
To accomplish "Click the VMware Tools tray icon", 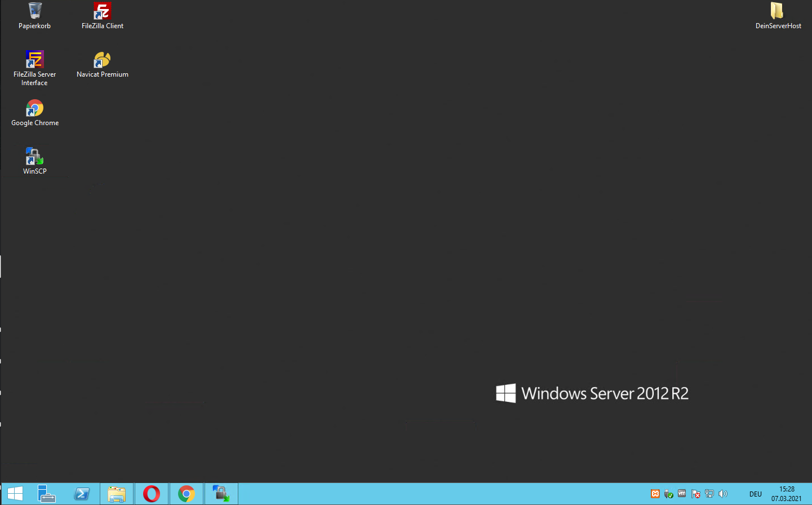I will click(x=681, y=493).
